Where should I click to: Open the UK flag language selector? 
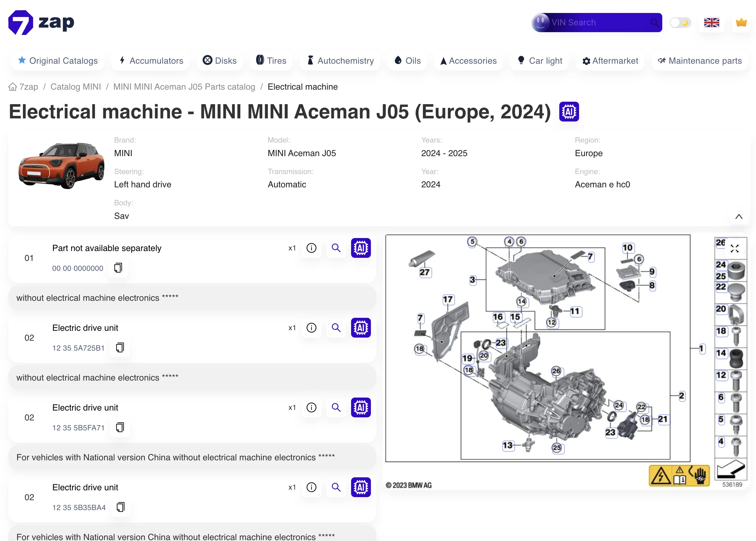[712, 22]
